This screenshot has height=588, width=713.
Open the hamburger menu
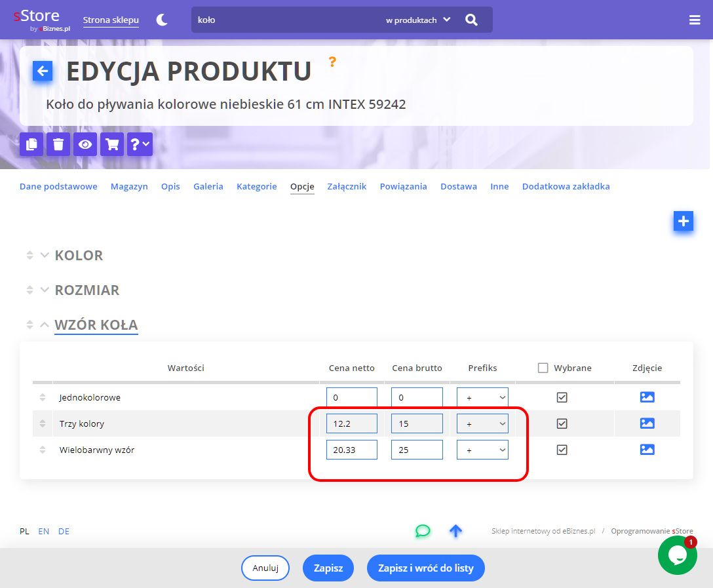click(x=695, y=20)
